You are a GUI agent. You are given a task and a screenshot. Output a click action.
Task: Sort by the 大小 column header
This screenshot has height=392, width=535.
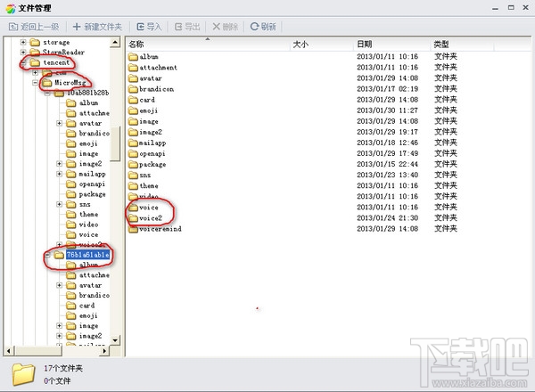(x=300, y=44)
